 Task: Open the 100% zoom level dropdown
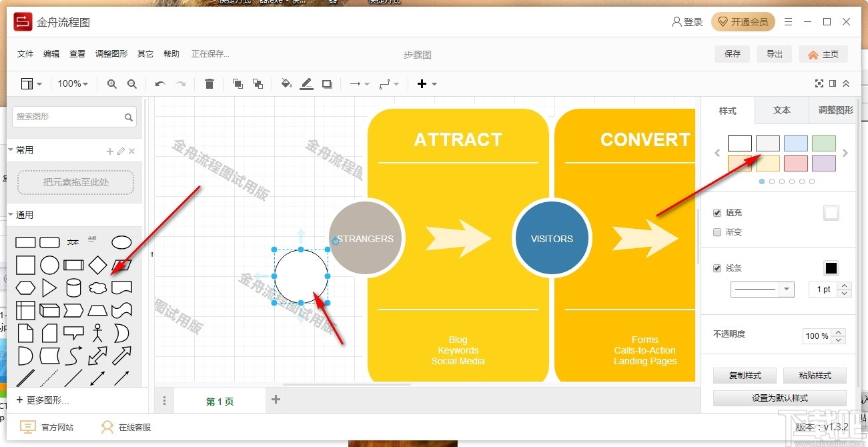[73, 84]
